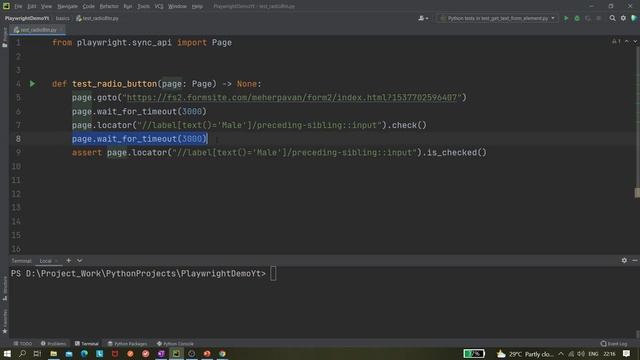The width and height of the screenshot is (640, 360).
Task: Open IDE settings gear icon in toolbar
Action: point(623,18)
